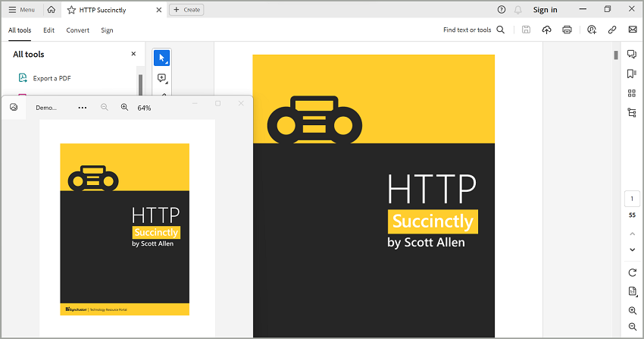Open the Sign tab
Viewport: 644px width, 339px height.
click(107, 30)
